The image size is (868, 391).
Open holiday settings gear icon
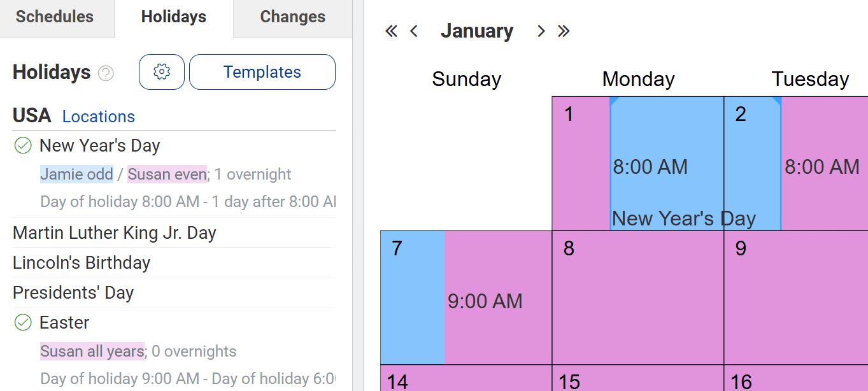click(162, 72)
